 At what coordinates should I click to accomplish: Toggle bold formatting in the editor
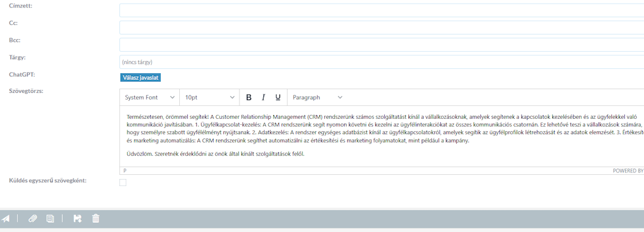[x=249, y=97]
